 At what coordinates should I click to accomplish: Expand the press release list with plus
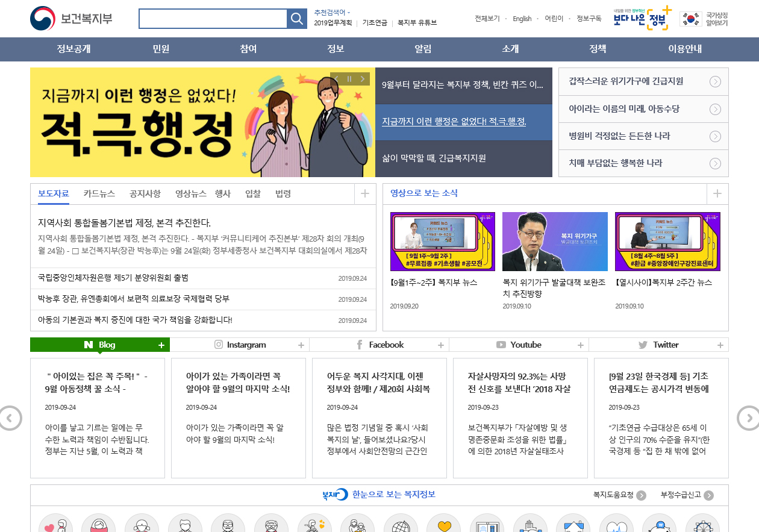(364, 193)
